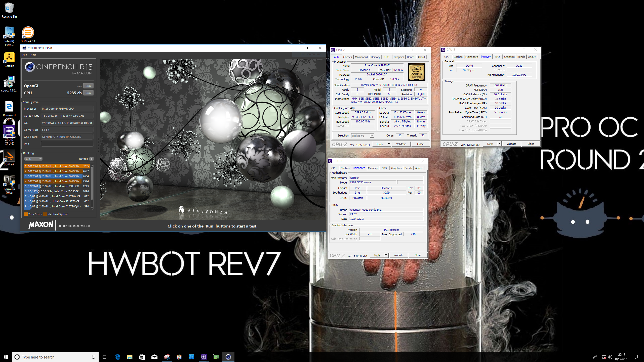This screenshot has width=644, height=362.
Task: Open the Formula Drive desktop icon
Action: [9, 185]
